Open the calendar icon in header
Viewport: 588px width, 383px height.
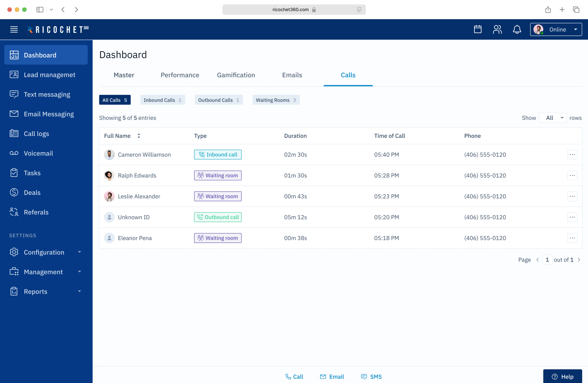pos(477,29)
